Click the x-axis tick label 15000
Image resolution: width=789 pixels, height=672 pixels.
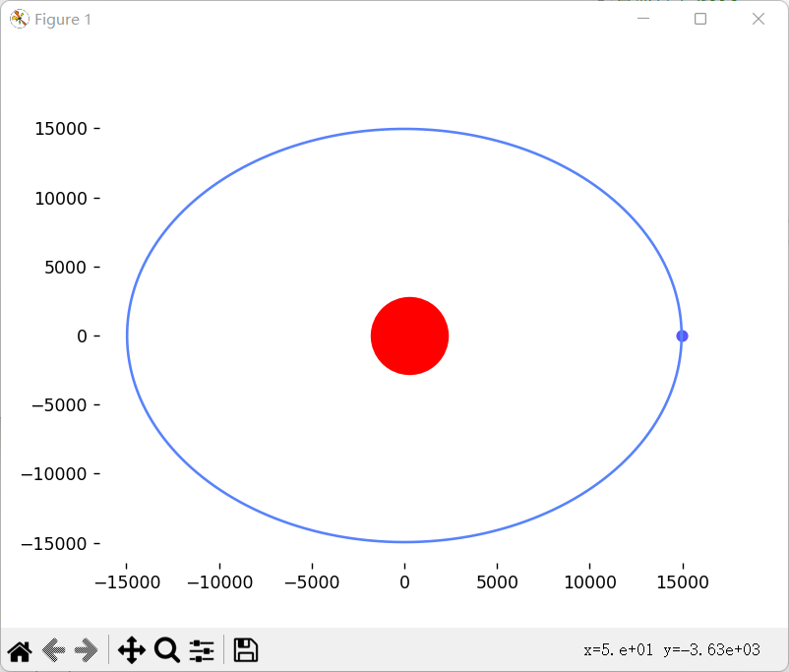coord(683,581)
